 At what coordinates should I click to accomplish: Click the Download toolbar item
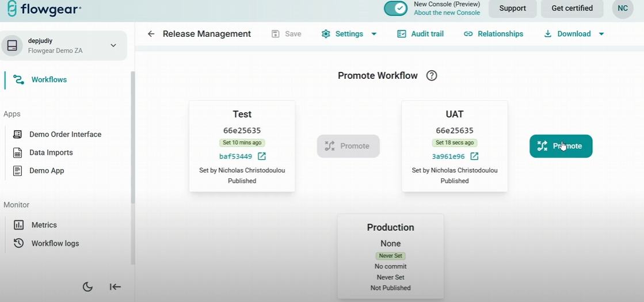coord(567,33)
